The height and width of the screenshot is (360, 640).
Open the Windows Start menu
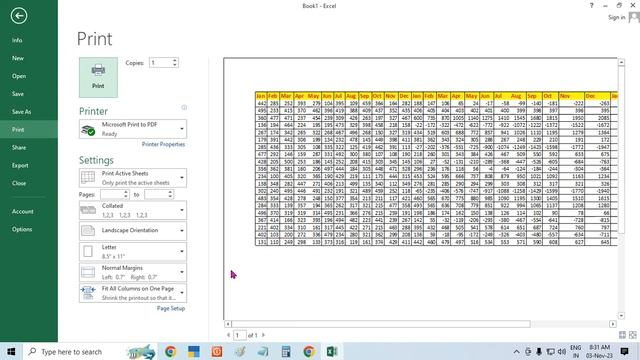point(11,351)
